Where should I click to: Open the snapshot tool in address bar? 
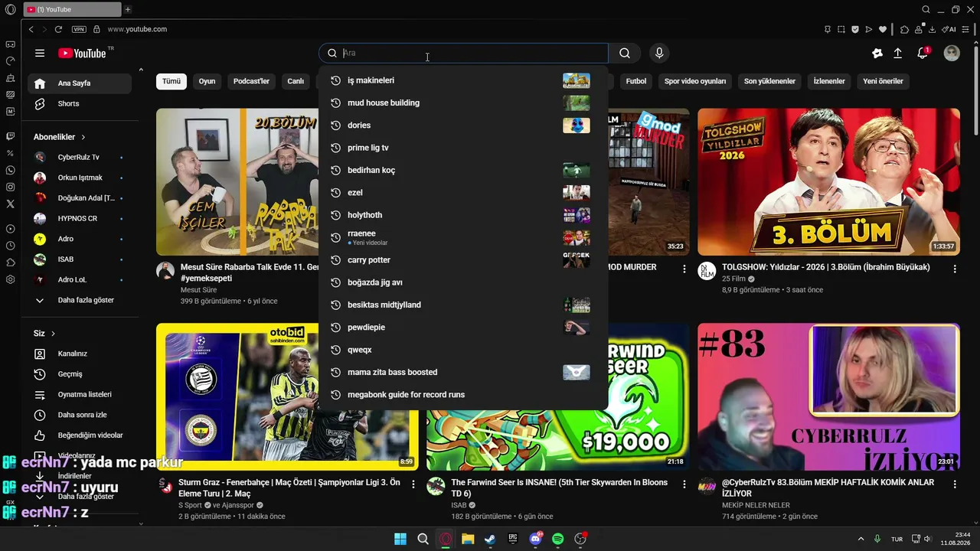coord(841,29)
